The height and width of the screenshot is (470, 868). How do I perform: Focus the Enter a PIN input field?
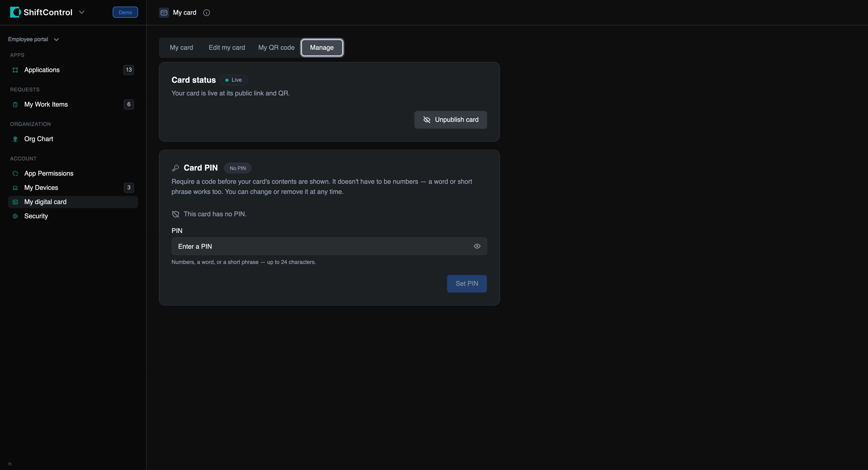click(329, 246)
